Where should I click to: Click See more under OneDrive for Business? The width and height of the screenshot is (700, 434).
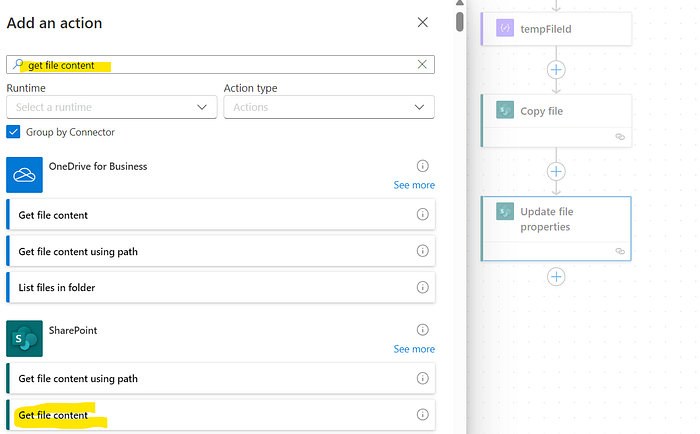[x=414, y=185]
